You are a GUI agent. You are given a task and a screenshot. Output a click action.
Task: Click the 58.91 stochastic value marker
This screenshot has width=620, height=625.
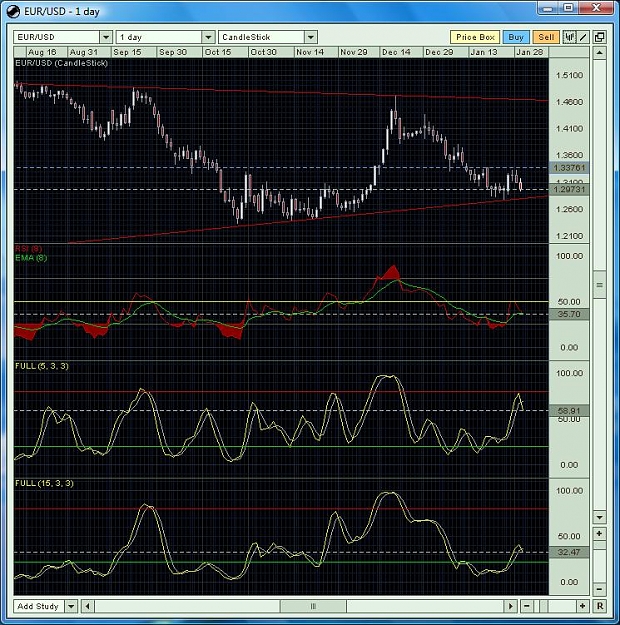click(569, 411)
